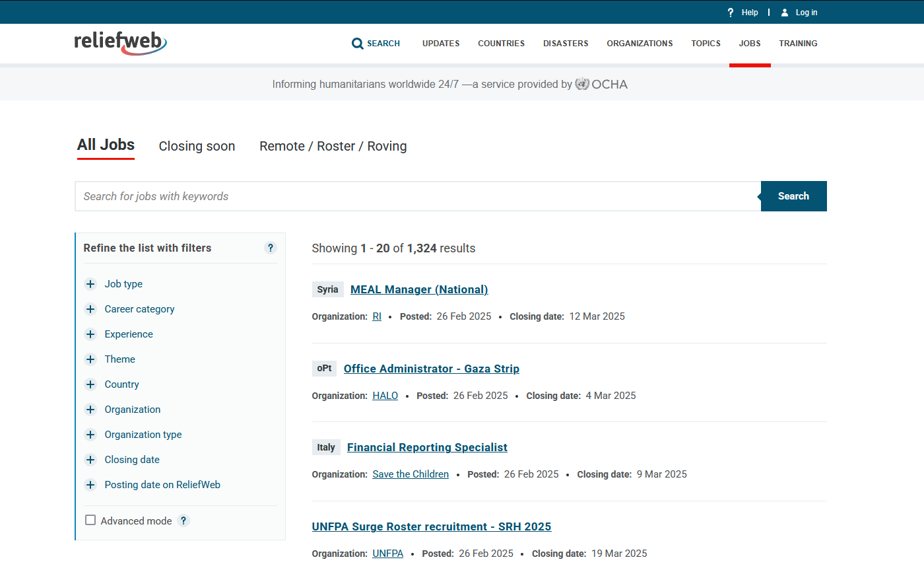This screenshot has height=578, width=924.
Task: Click the plus icon beside Experience
Action: click(x=91, y=334)
